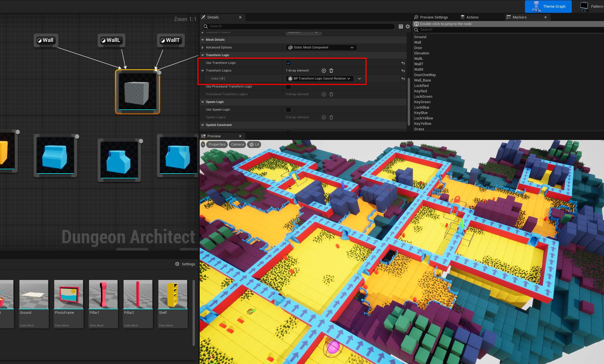Select the blue mesh node below WallT marker
The width and height of the screenshot is (604, 364).
click(178, 156)
